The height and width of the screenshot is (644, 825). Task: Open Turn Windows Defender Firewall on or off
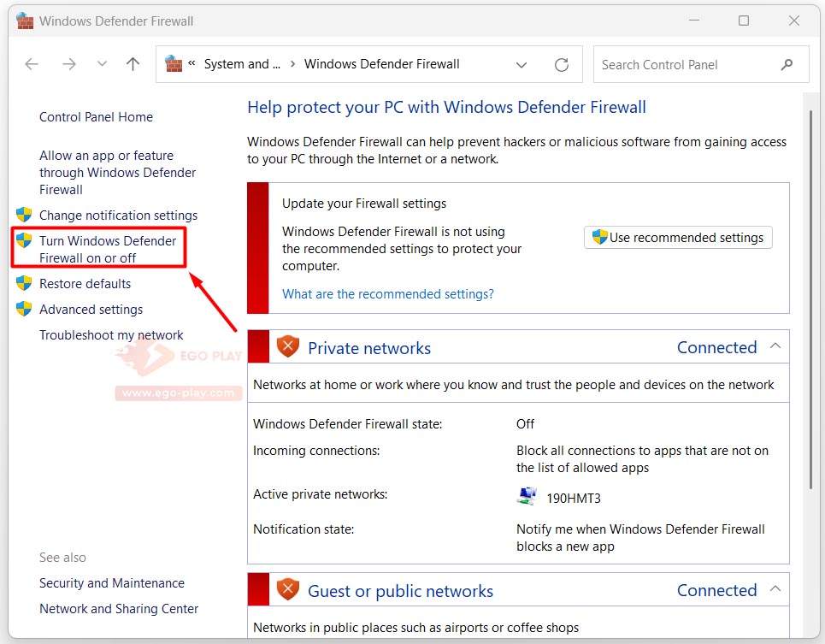(108, 250)
